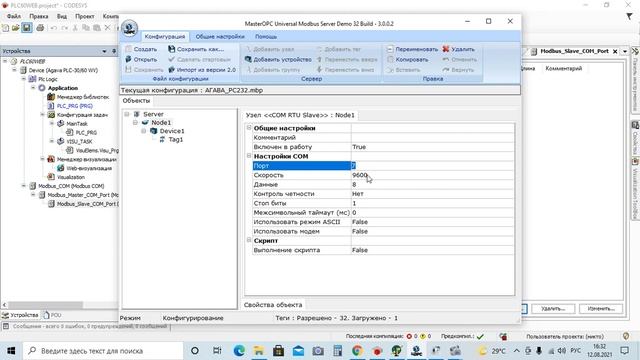Close the Modbus_Slave_COM_Port editor tab
This screenshot has width=640, height=360.
[x=615, y=51]
